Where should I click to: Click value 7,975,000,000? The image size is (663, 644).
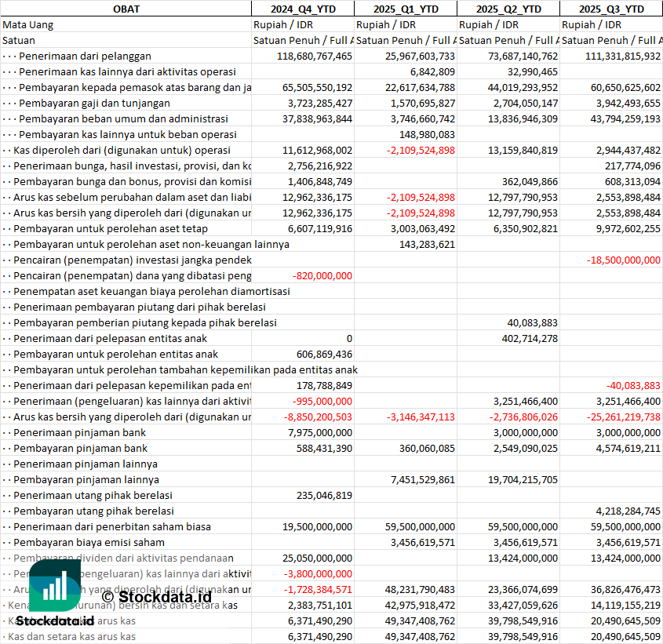(x=319, y=431)
